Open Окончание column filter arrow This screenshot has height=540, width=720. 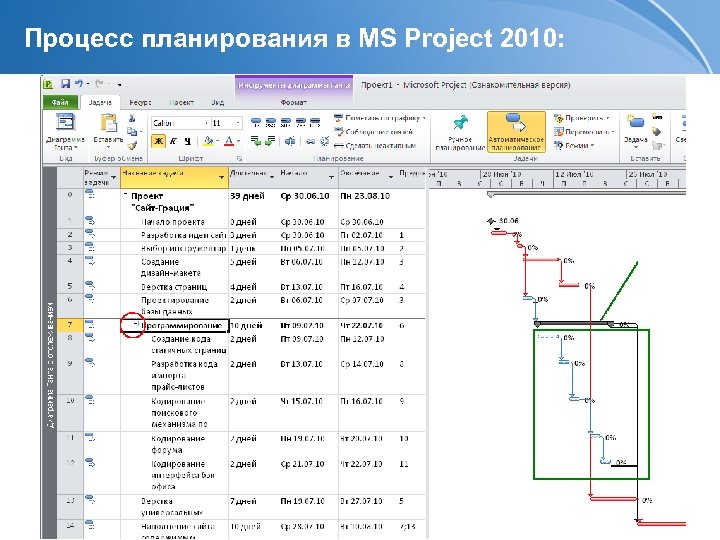(x=391, y=177)
